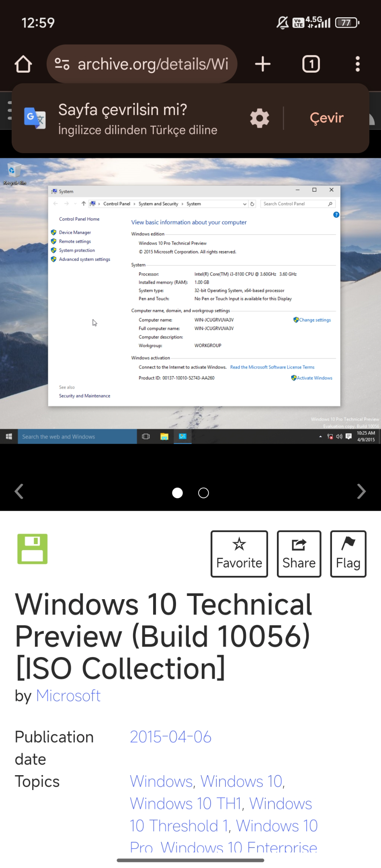Viewport: 381px width, 868px height.
Task: Tap Çevir to translate the page
Action: point(327,118)
